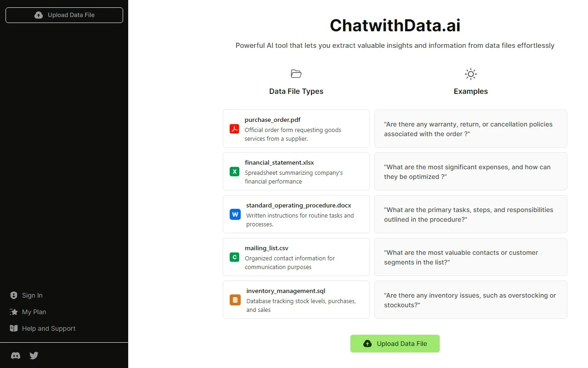Click the sun icon above Examples
Viewport: 588px width, 368px height.
[471, 74]
